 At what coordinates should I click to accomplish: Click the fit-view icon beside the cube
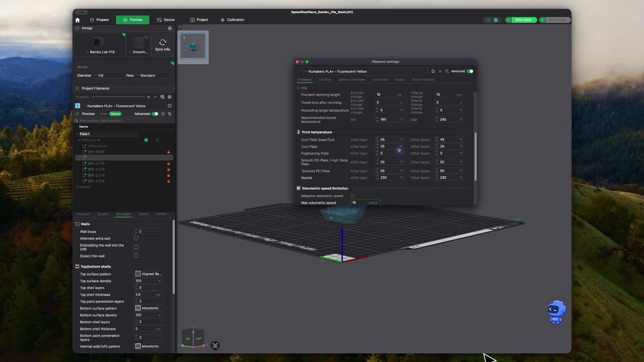coord(215,346)
